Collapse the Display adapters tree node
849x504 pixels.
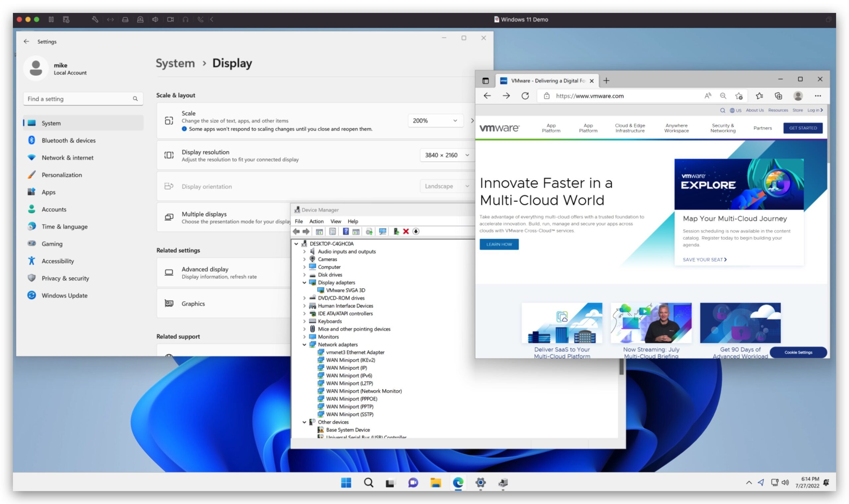click(304, 282)
